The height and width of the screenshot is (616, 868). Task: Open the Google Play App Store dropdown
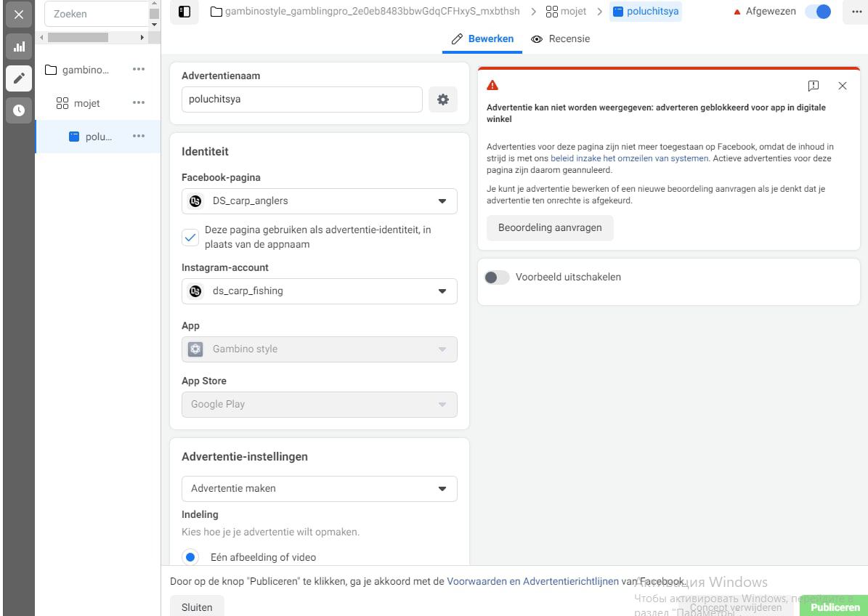pos(320,405)
